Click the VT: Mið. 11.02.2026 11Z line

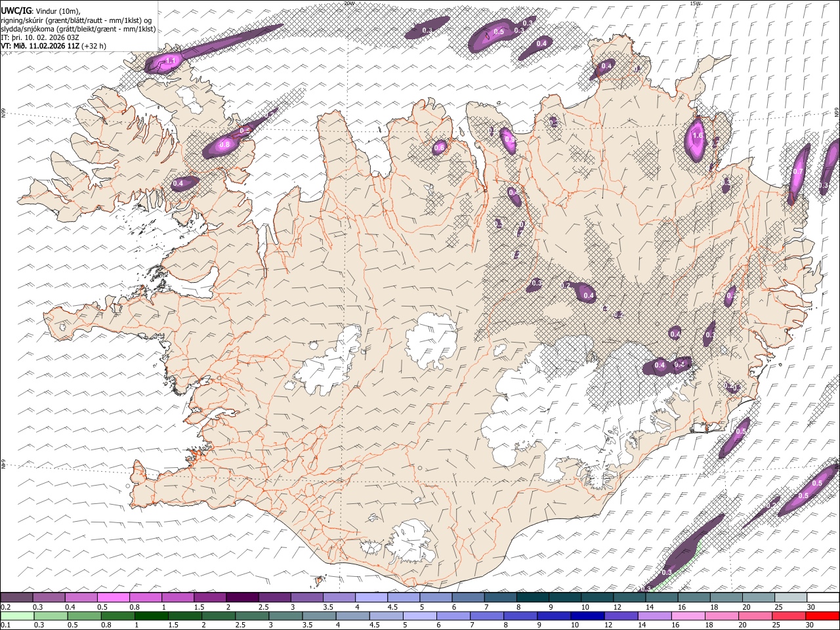(53, 46)
